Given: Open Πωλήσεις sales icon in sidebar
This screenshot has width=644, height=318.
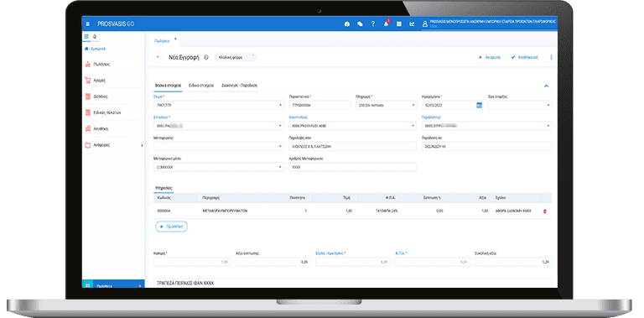Looking at the screenshot, I should [88, 64].
